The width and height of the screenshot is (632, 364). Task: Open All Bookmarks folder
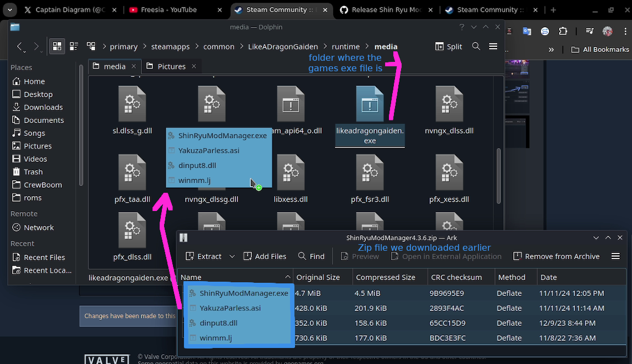coord(600,49)
